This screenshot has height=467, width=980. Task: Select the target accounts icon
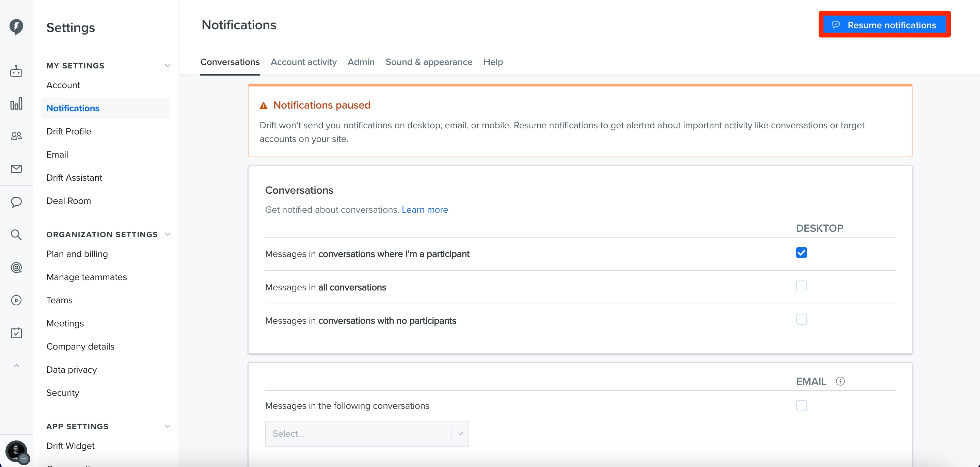(16, 268)
